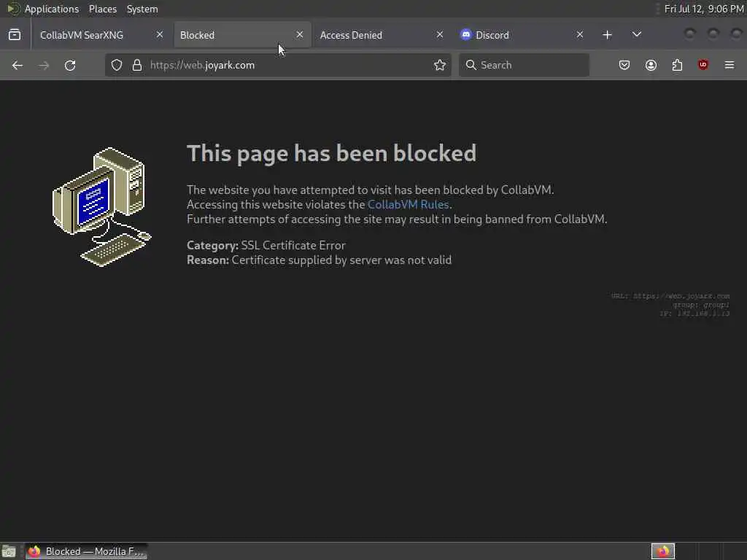Open the Places menu

click(x=102, y=9)
